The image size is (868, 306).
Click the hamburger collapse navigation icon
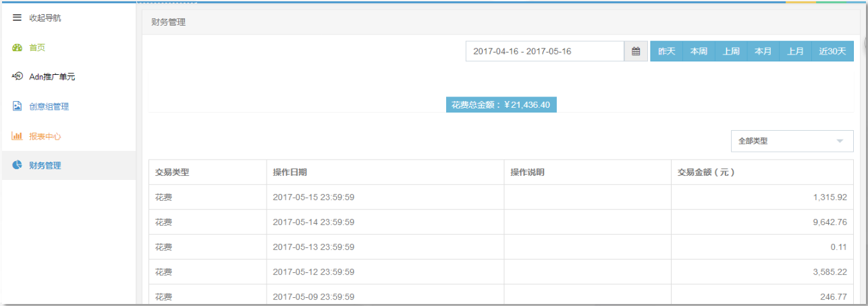pos(18,18)
